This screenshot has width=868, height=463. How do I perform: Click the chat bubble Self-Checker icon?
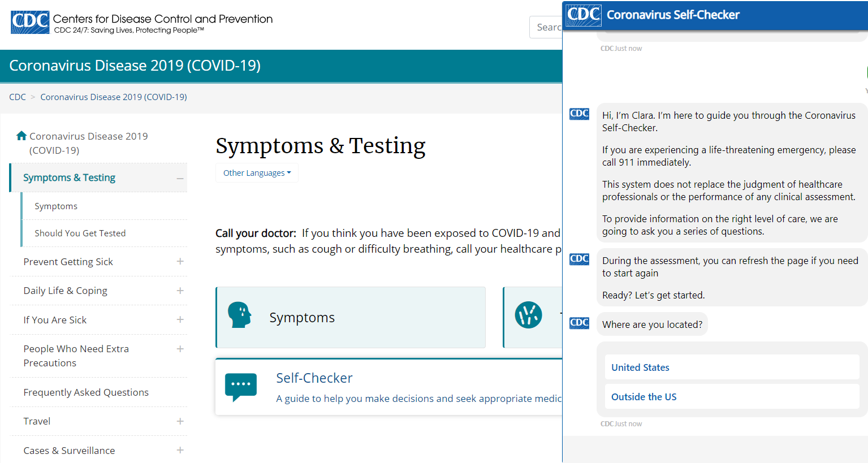click(241, 387)
